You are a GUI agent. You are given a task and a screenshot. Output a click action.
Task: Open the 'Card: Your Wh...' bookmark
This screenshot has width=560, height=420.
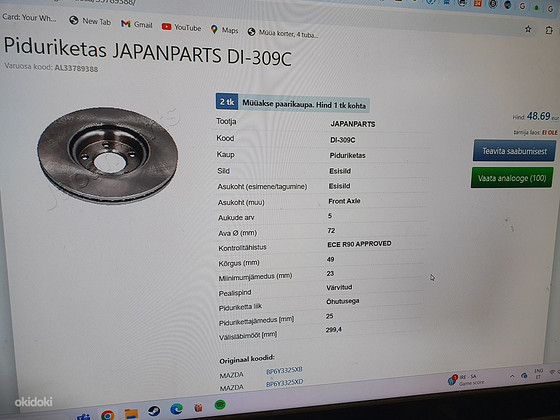(x=29, y=17)
